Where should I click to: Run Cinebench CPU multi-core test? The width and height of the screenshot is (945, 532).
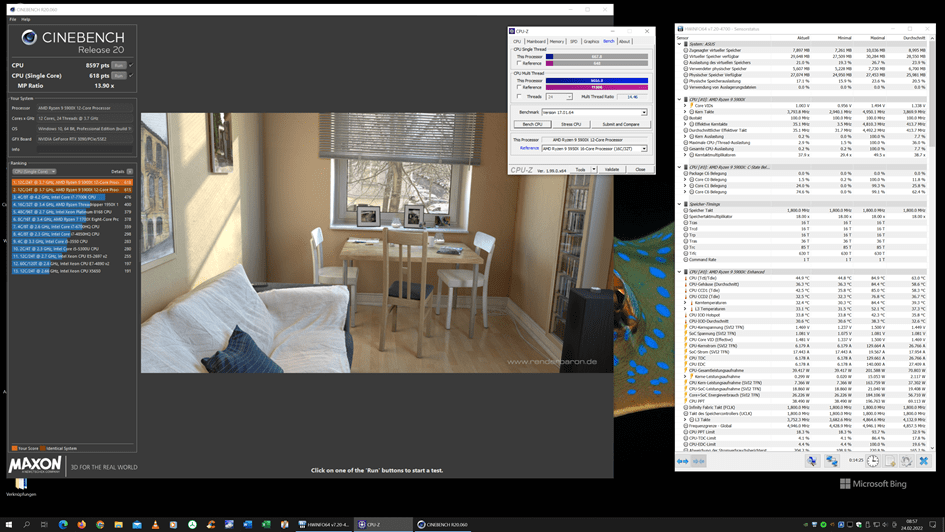point(119,65)
